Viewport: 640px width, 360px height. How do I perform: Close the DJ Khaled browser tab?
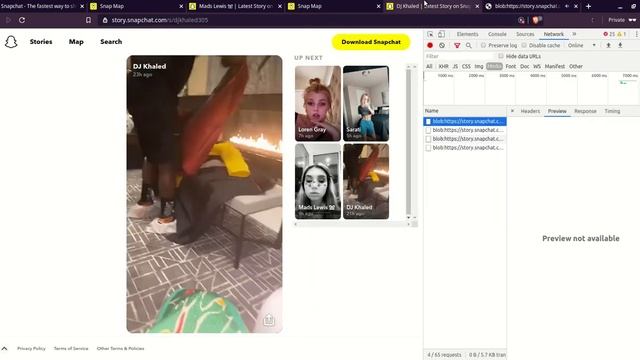pos(477,6)
